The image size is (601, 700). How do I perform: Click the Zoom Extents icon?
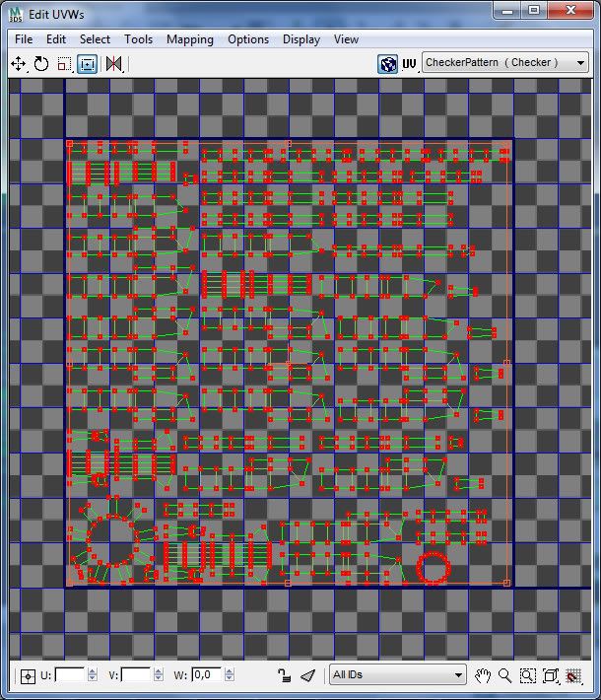point(551,676)
